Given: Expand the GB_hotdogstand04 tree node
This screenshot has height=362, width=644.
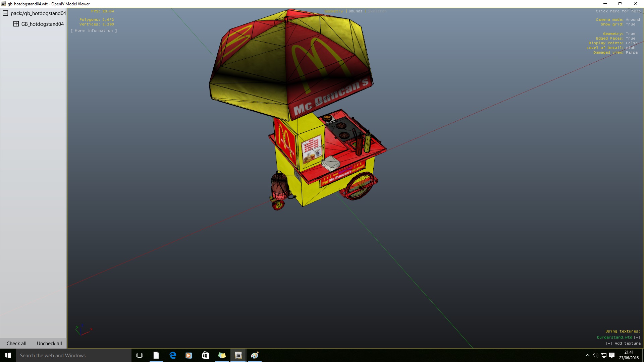Looking at the screenshot, I should pyautogui.click(x=16, y=24).
